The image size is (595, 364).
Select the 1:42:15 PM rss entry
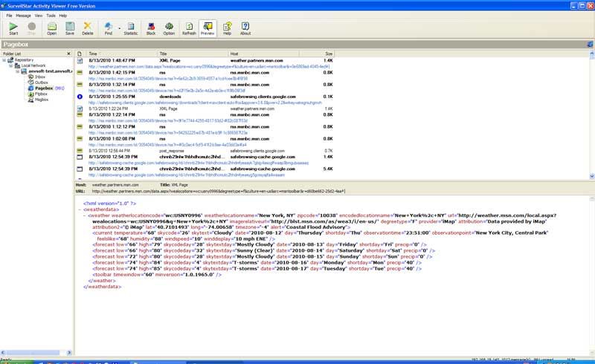point(205,72)
